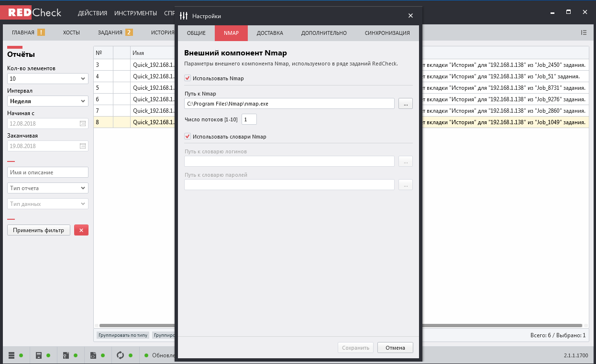This screenshot has height=364, width=596.
Task: Open the Тип данных dropdown
Action: point(48,204)
